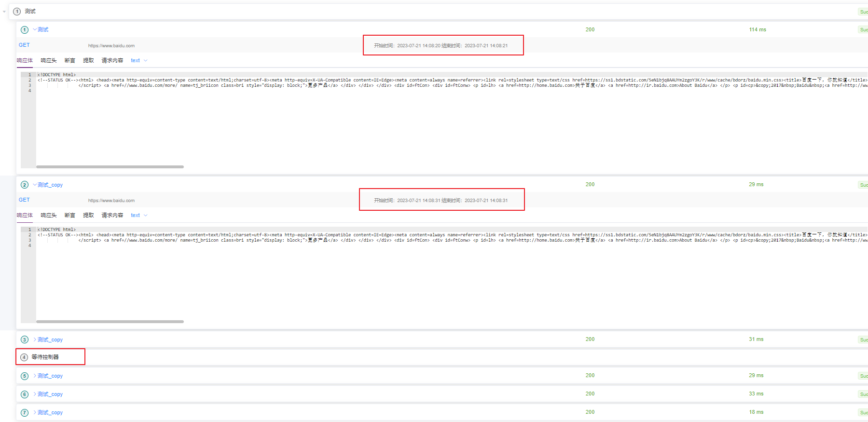Click the circled number 3 step badge

[x=25, y=340]
